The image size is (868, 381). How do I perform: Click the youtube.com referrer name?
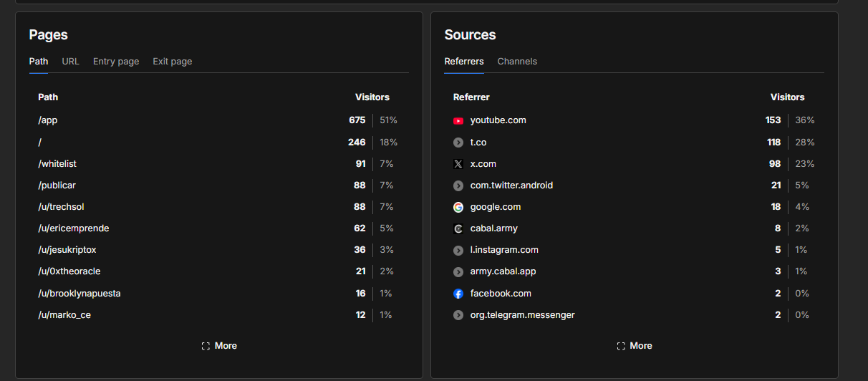pyautogui.click(x=498, y=120)
